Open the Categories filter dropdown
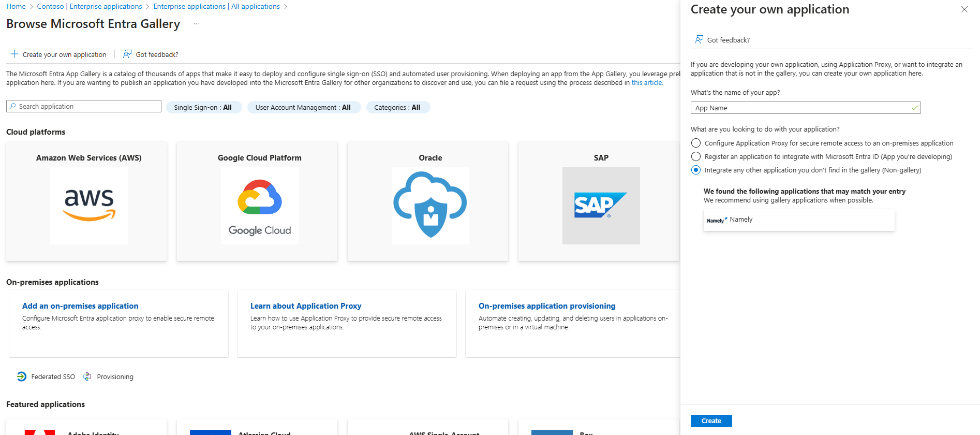This screenshot has width=980, height=435. (x=398, y=107)
